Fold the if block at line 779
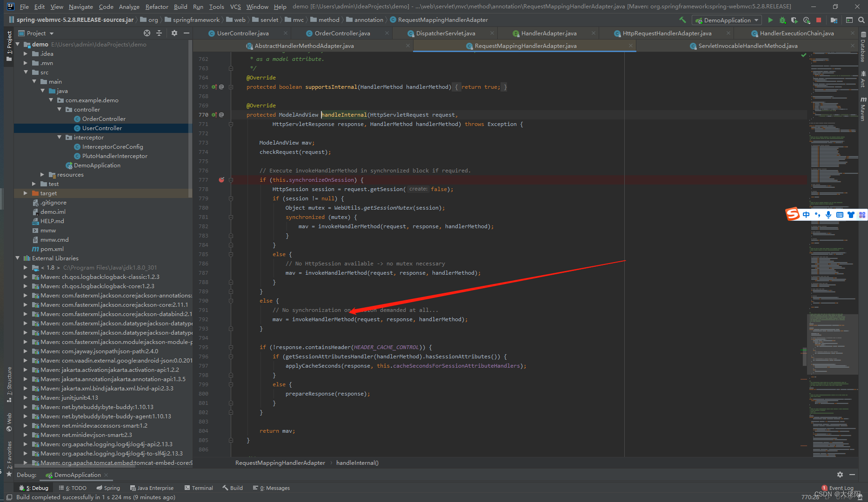The height and width of the screenshot is (502, 868). pos(231,198)
